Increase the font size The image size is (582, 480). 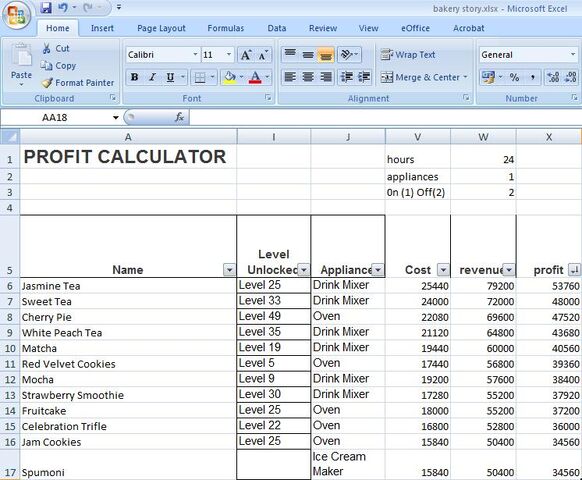[x=246, y=55]
